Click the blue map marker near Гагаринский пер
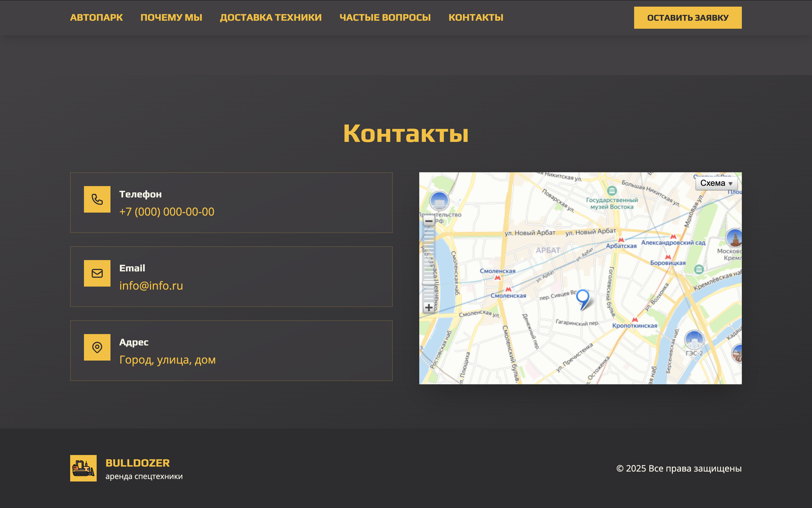The width and height of the screenshot is (812, 508). (582, 297)
